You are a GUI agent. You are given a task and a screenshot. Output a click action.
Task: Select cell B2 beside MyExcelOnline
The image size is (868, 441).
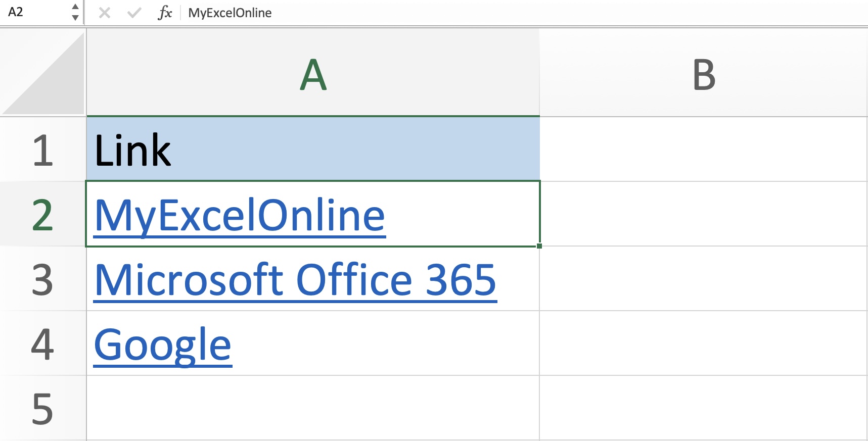704,214
